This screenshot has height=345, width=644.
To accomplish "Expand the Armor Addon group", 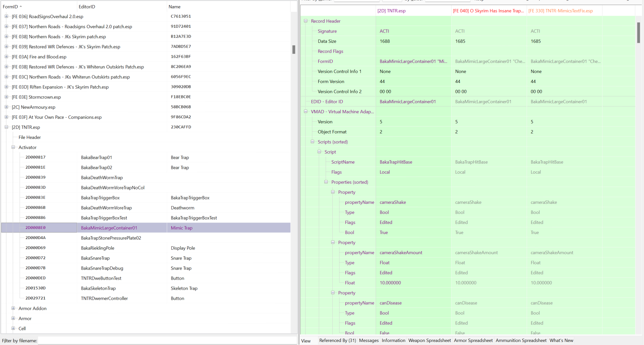I will 13,308.
